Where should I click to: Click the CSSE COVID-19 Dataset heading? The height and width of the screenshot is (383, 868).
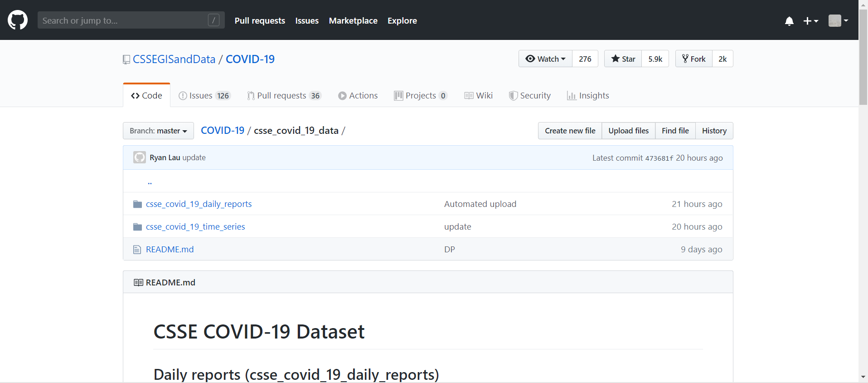[259, 332]
